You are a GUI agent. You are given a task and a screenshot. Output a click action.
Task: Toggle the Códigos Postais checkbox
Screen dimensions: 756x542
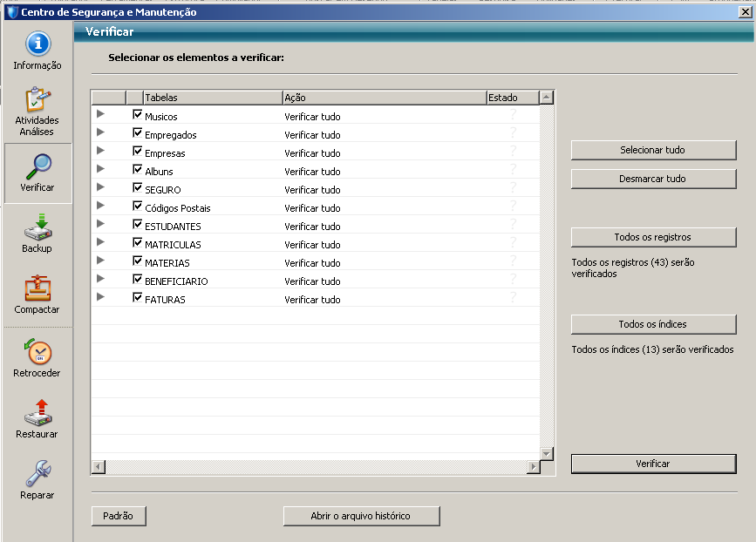click(137, 207)
